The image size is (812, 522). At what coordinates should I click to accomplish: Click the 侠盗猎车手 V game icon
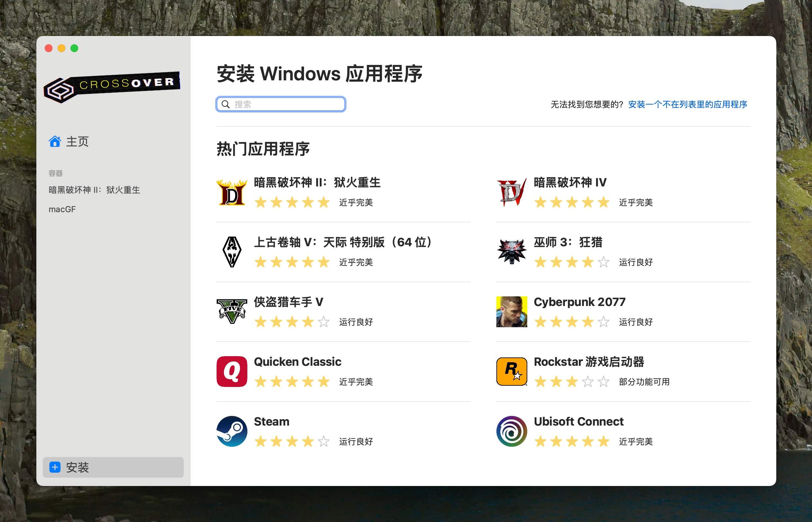[232, 311]
